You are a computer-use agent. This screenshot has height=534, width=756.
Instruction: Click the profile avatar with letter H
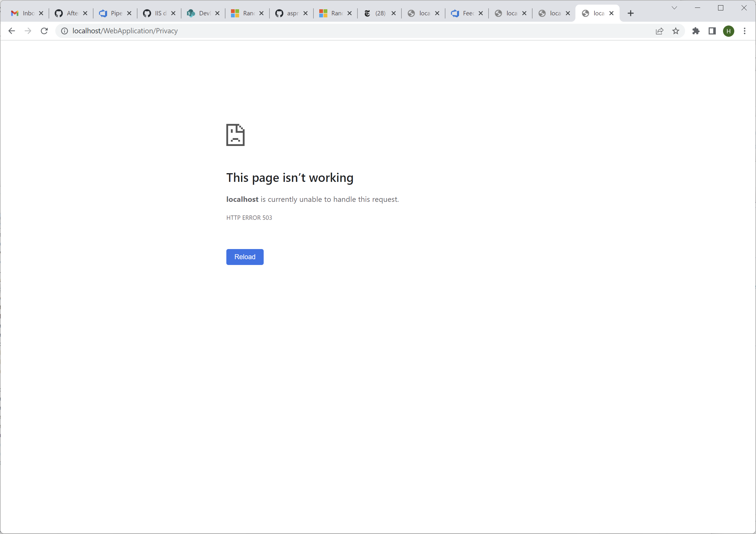(x=728, y=31)
